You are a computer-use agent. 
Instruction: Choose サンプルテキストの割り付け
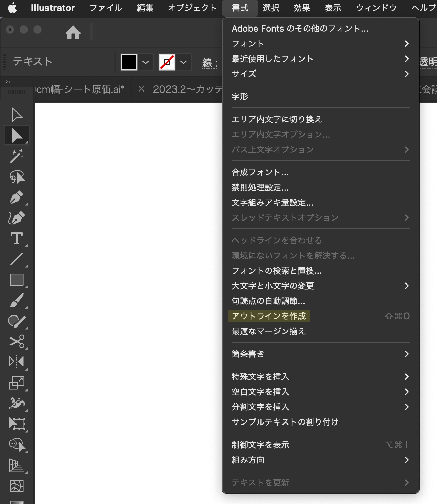click(x=321, y=422)
